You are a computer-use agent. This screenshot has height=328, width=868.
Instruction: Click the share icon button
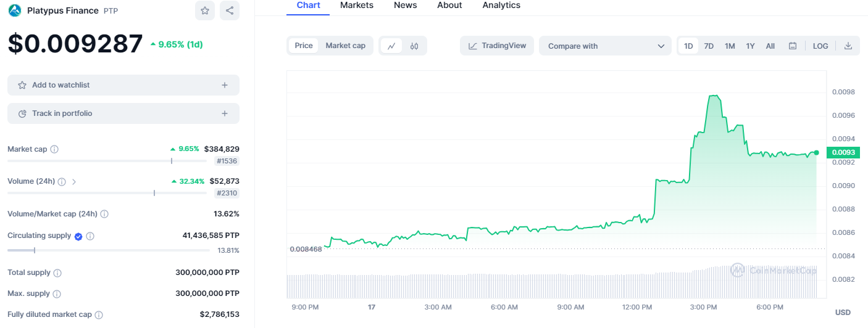click(x=229, y=10)
